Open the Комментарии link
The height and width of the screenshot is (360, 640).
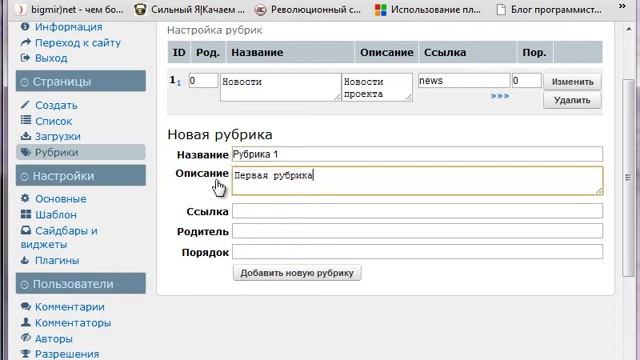click(70, 307)
